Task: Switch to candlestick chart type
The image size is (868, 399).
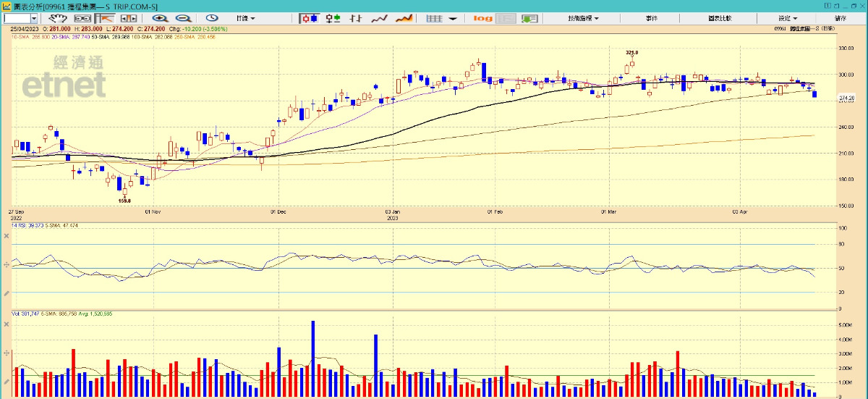Action: click(x=310, y=18)
